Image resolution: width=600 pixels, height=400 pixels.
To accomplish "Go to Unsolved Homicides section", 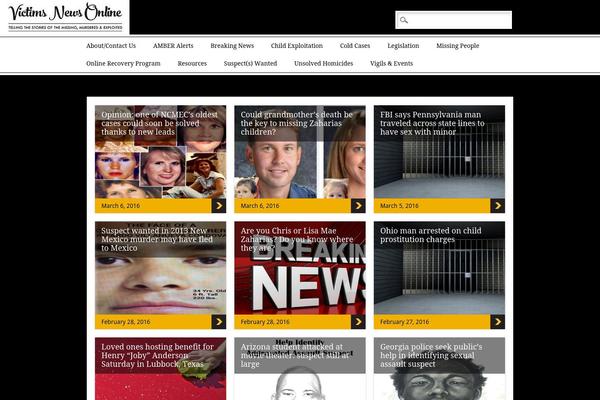I will tap(324, 64).
